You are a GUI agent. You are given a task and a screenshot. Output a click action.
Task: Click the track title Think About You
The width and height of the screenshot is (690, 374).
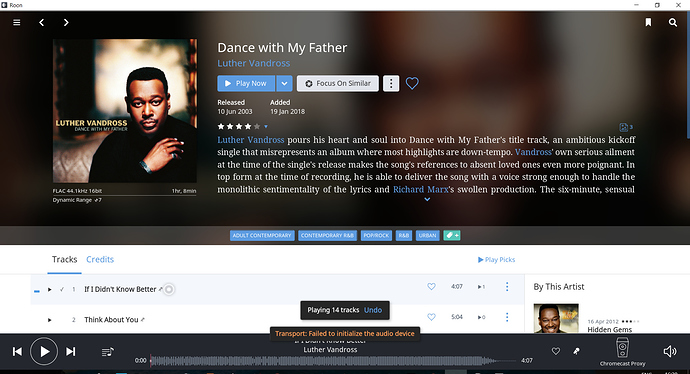111,319
